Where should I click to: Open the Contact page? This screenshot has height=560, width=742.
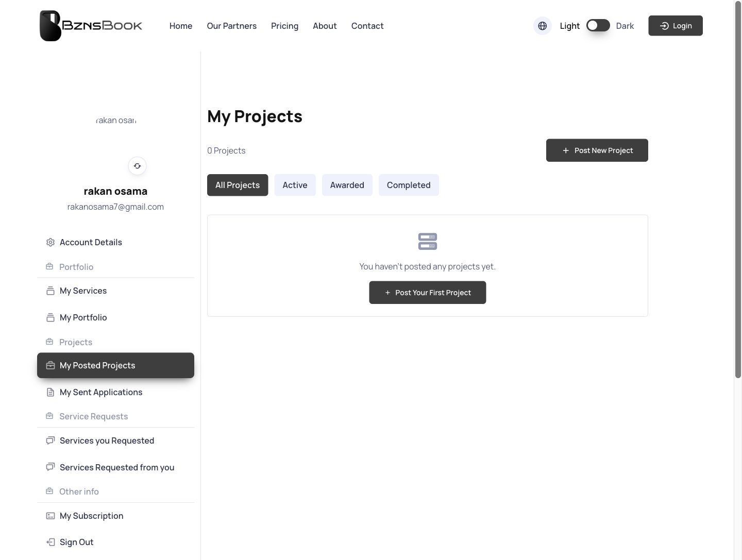(367, 26)
